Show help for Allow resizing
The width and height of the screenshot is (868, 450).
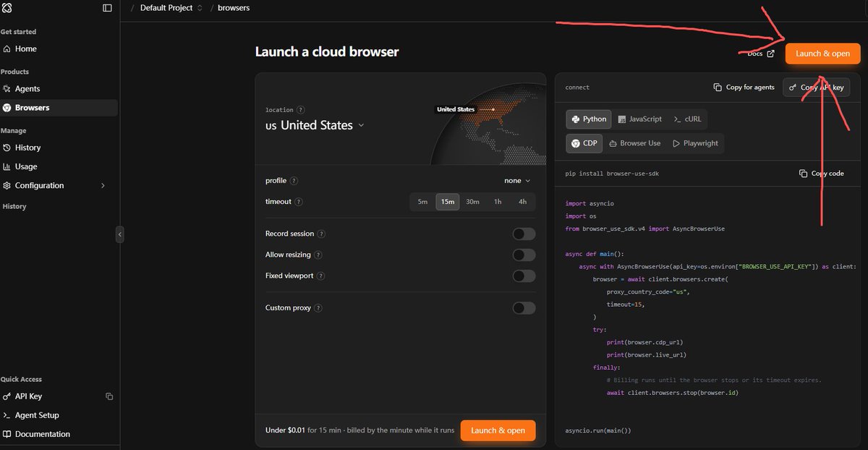[318, 255]
